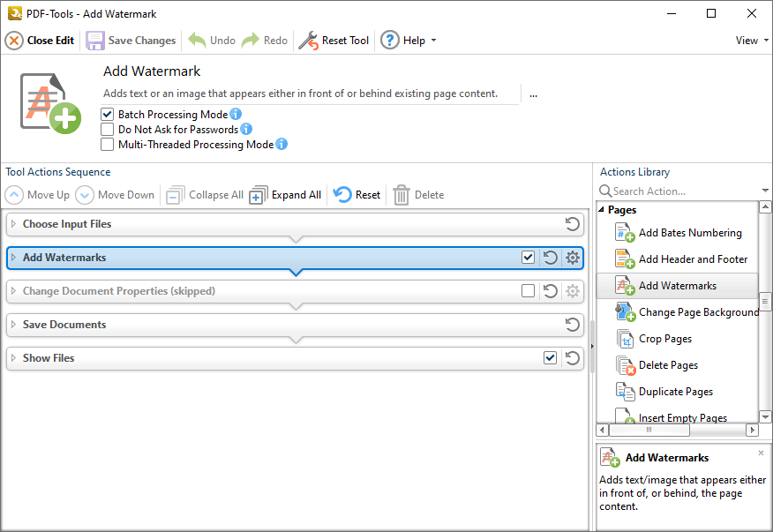Enable Multi-Threaded Processing Mode
Screen dimensions: 773x532
[x=107, y=145]
